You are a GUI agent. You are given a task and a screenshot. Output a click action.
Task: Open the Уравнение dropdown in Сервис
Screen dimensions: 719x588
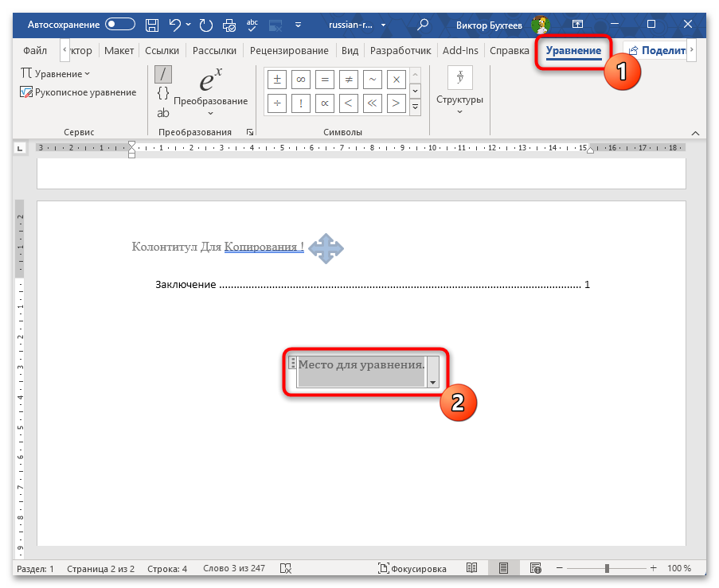pyautogui.click(x=56, y=74)
